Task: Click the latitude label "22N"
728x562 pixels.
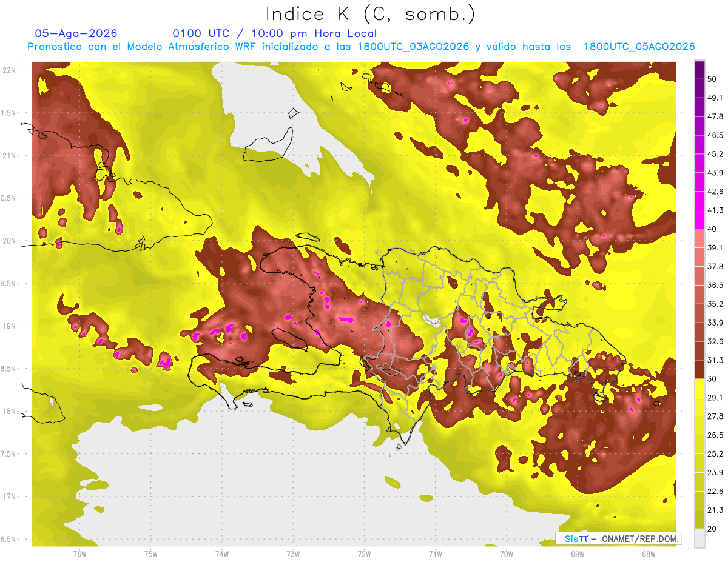Action: point(9,70)
